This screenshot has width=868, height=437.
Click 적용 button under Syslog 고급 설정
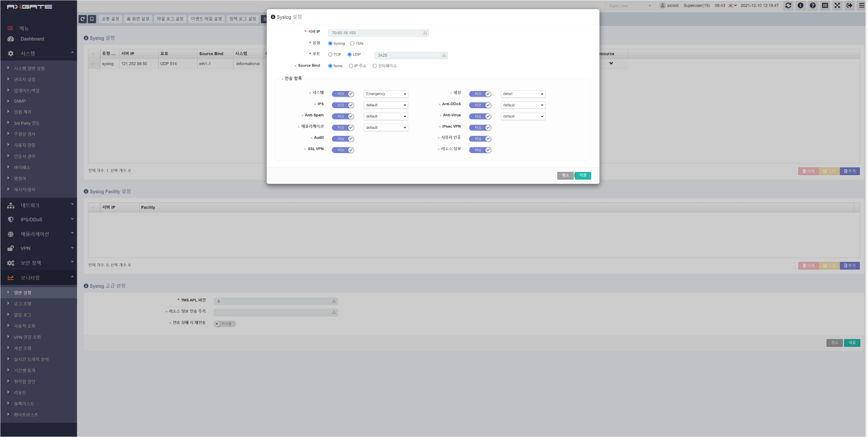pos(852,343)
